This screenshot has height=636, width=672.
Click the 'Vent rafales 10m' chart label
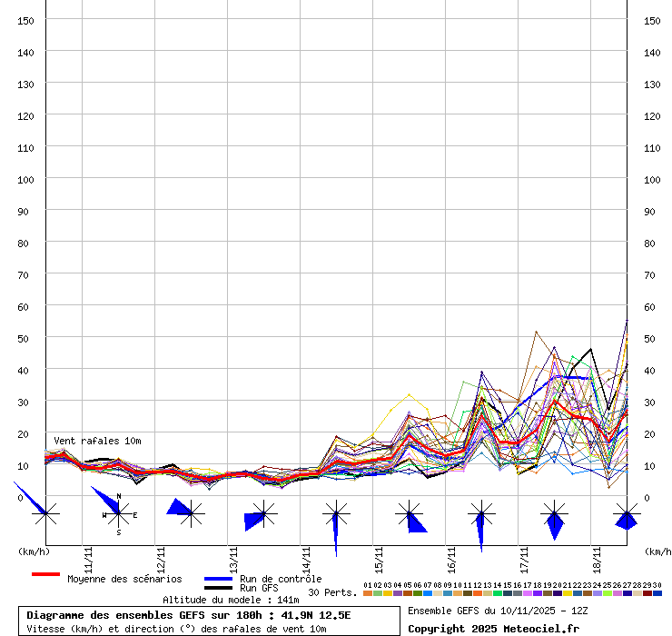(x=97, y=441)
